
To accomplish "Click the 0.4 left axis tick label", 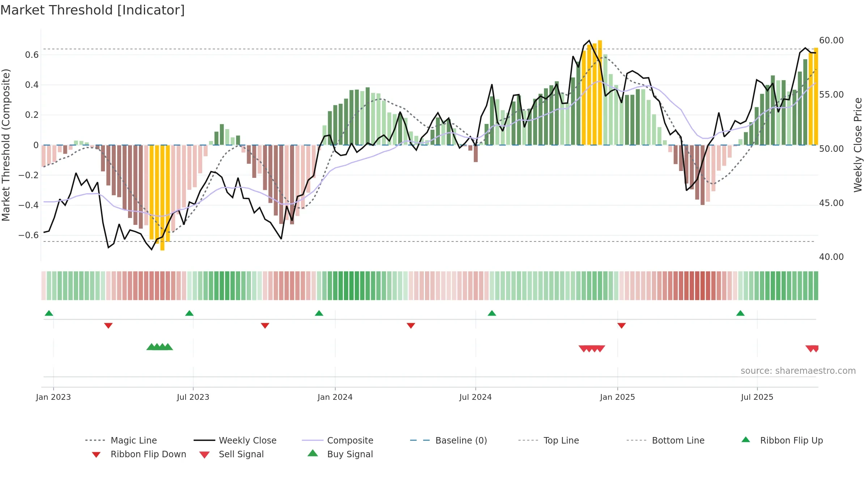I will pyautogui.click(x=32, y=85).
